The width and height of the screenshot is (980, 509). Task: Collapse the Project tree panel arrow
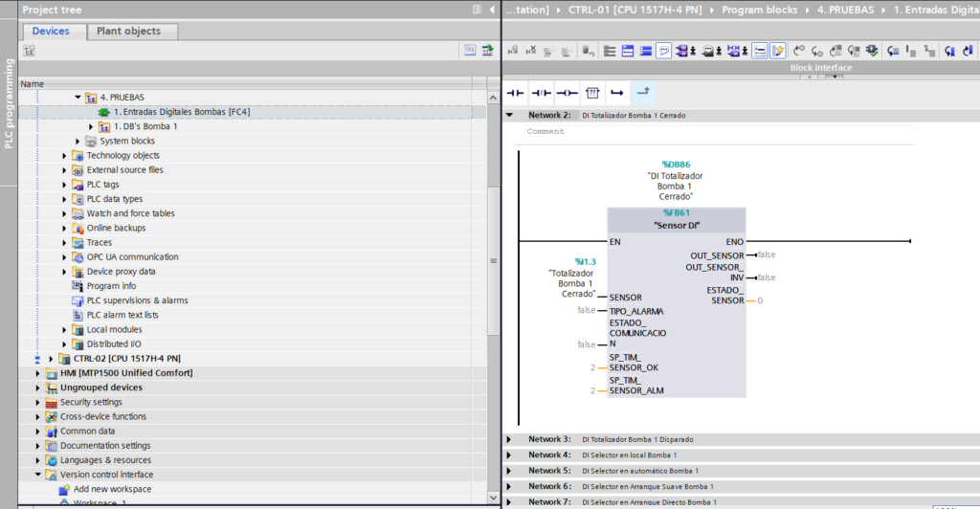click(x=492, y=10)
